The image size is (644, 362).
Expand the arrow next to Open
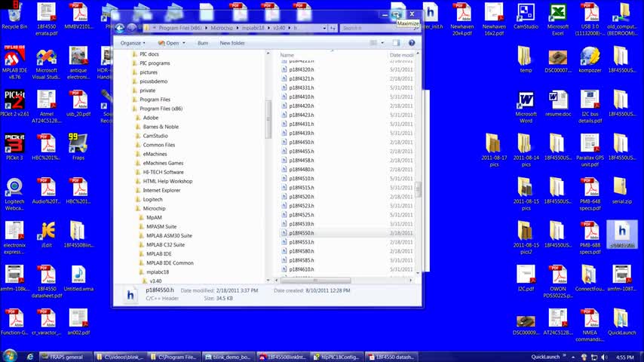(183, 43)
